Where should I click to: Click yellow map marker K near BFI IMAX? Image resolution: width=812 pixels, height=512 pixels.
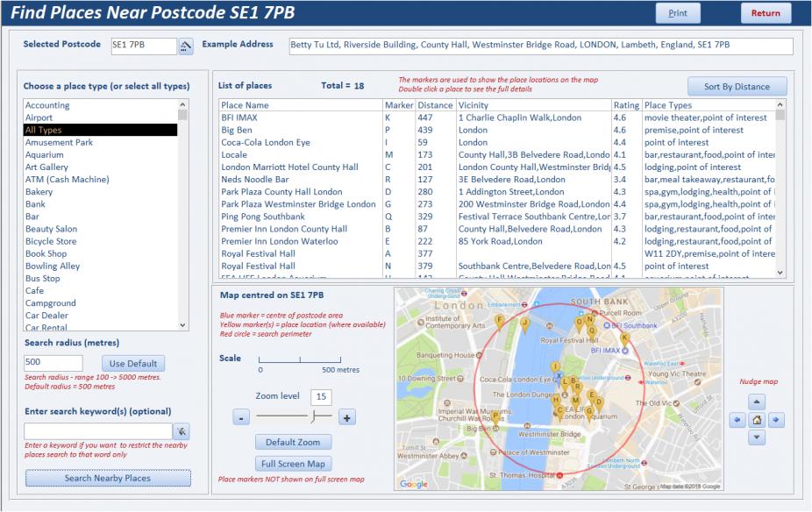624,338
